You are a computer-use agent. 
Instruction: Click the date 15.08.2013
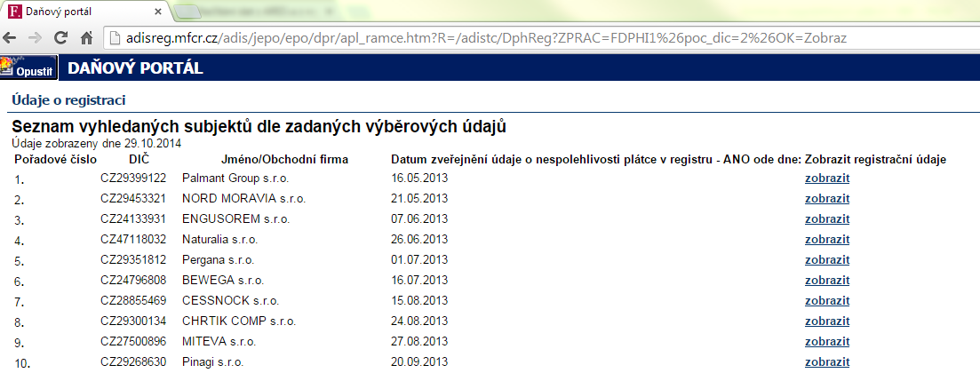419,301
